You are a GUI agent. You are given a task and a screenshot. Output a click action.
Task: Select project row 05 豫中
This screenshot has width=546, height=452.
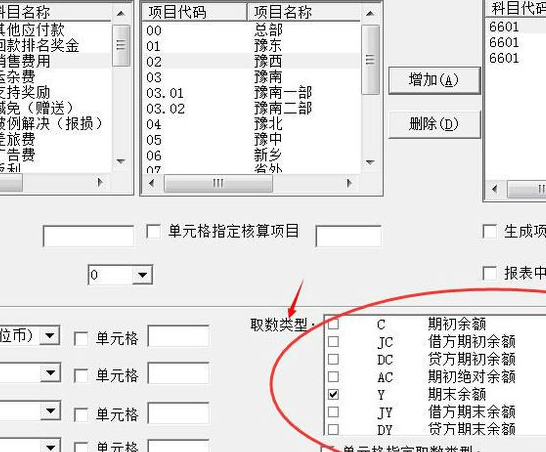251,140
